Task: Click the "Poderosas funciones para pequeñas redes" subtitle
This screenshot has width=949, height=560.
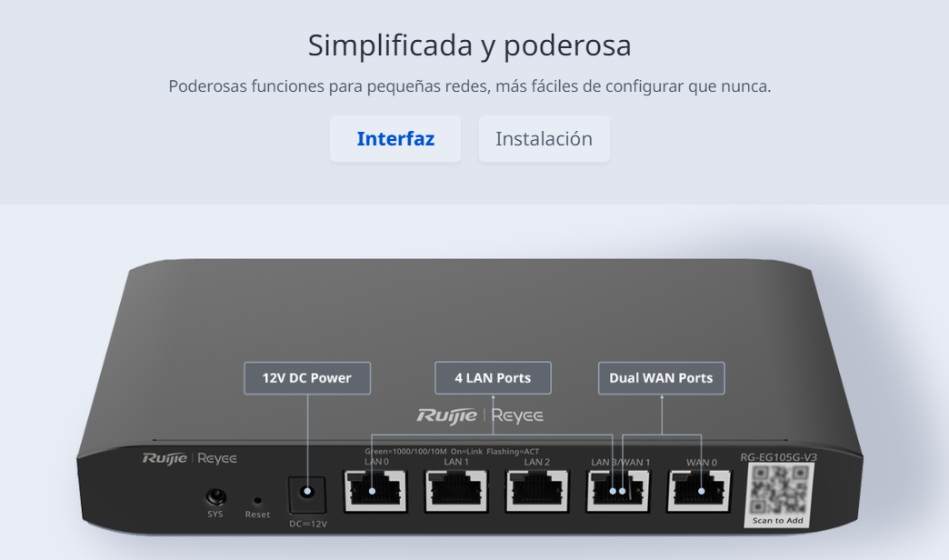Action: [x=469, y=87]
